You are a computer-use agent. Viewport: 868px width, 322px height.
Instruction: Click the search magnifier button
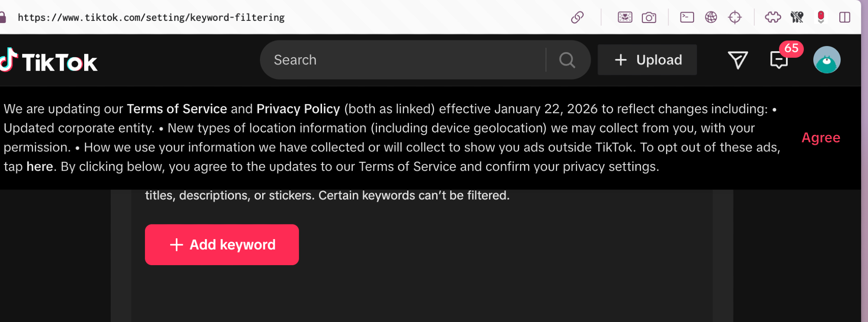(567, 60)
